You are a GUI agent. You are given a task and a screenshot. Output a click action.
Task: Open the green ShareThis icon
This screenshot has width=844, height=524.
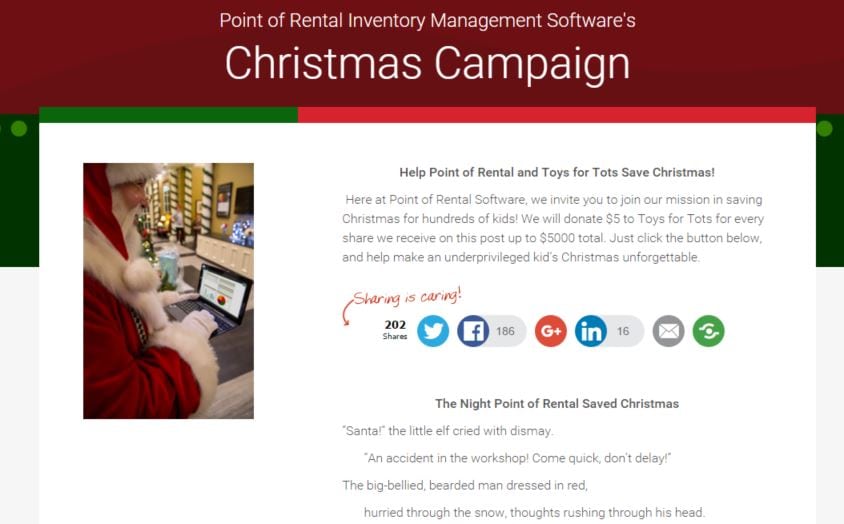(708, 331)
